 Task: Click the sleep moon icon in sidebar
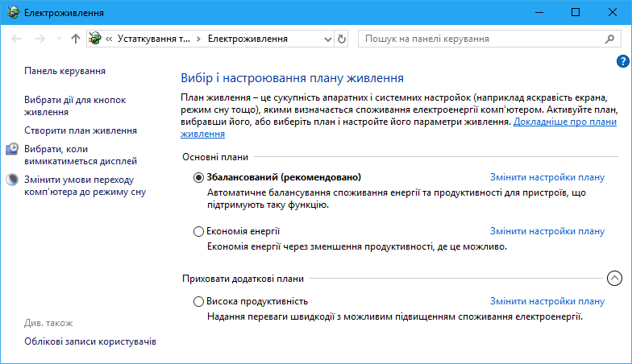click(12, 180)
